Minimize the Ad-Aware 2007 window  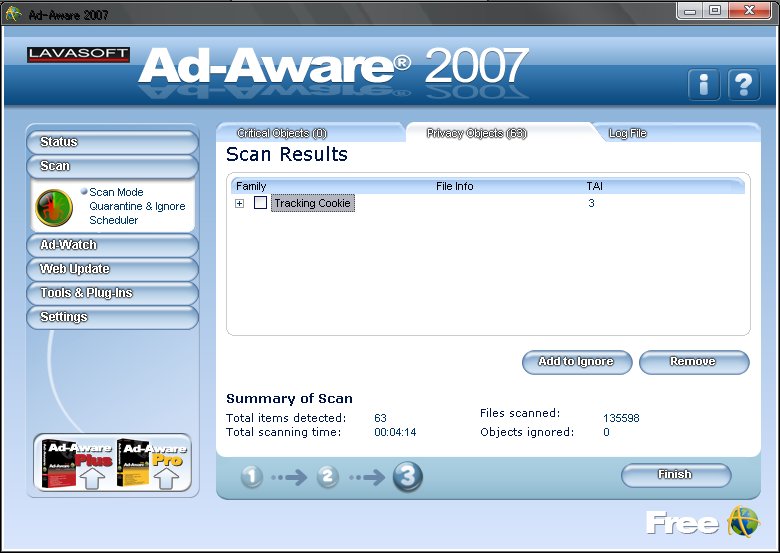click(x=689, y=10)
